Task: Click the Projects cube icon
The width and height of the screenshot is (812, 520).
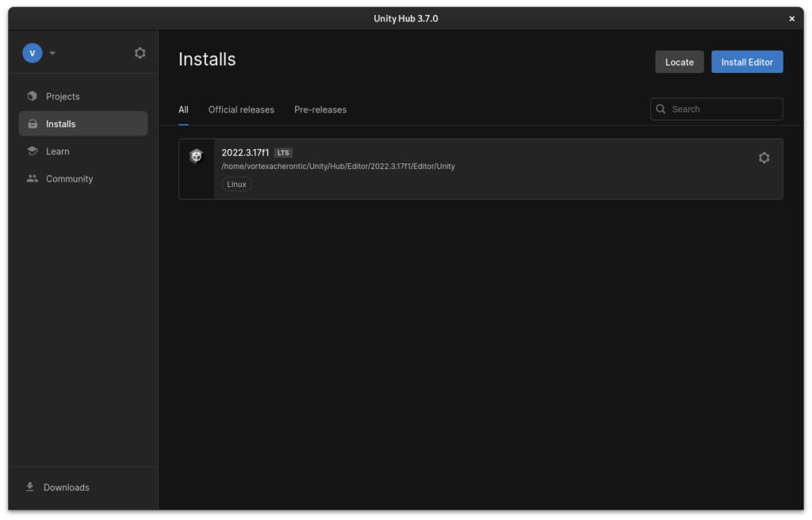Action: (32, 97)
